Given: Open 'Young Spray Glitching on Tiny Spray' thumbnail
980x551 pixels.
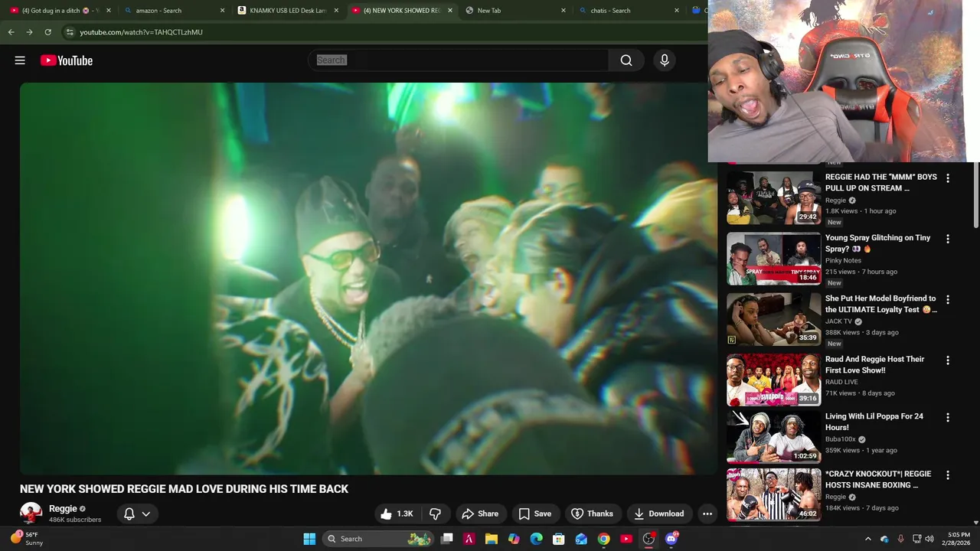Looking at the screenshot, I should pos(773,259).
